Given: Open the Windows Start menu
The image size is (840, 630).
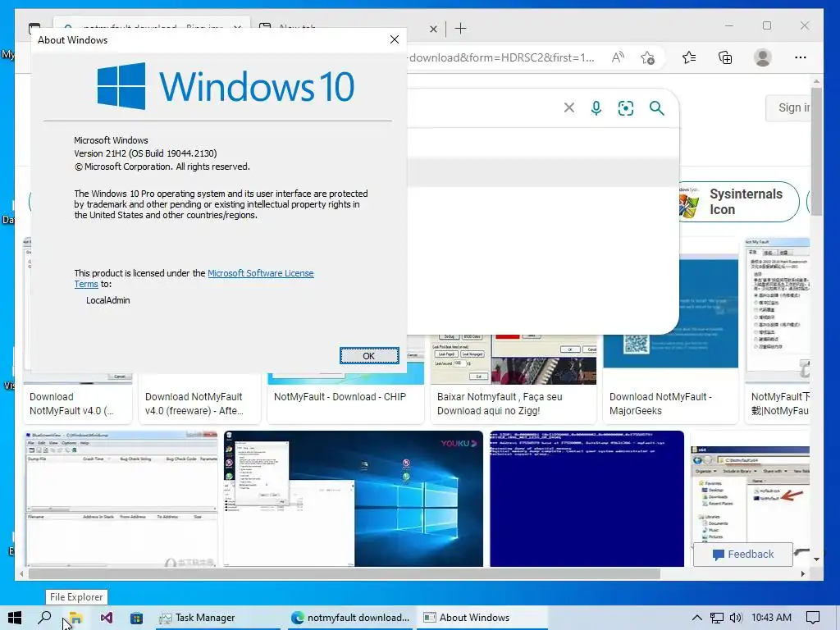Looking at the screenshot, I should point(15,618).
